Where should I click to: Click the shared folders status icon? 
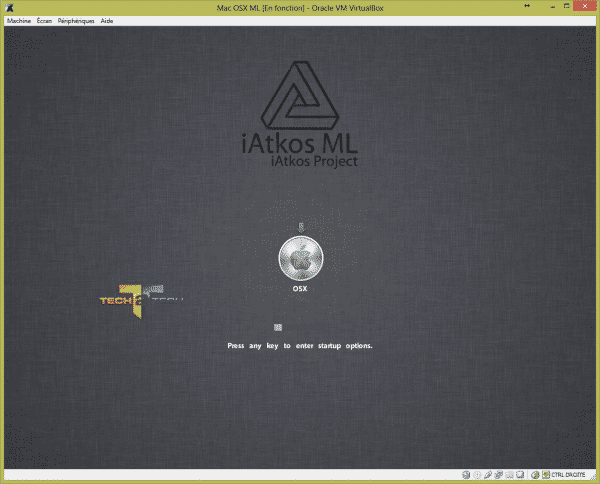[x=509, y=474]
